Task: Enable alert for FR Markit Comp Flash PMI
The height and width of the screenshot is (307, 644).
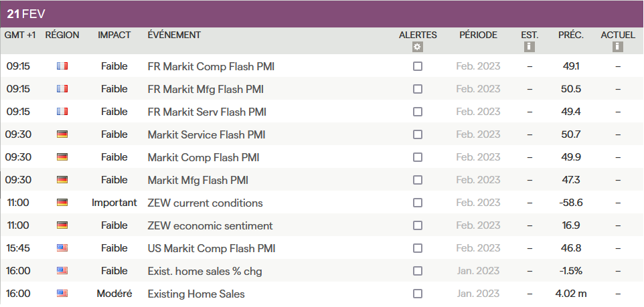Action: tap(418, 66)
